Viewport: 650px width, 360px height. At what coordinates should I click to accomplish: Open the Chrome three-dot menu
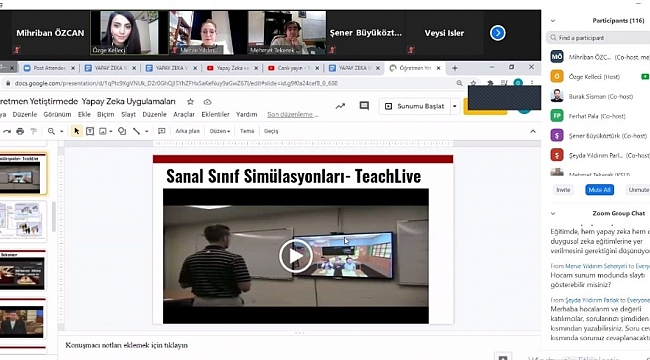tap(532, 83)
